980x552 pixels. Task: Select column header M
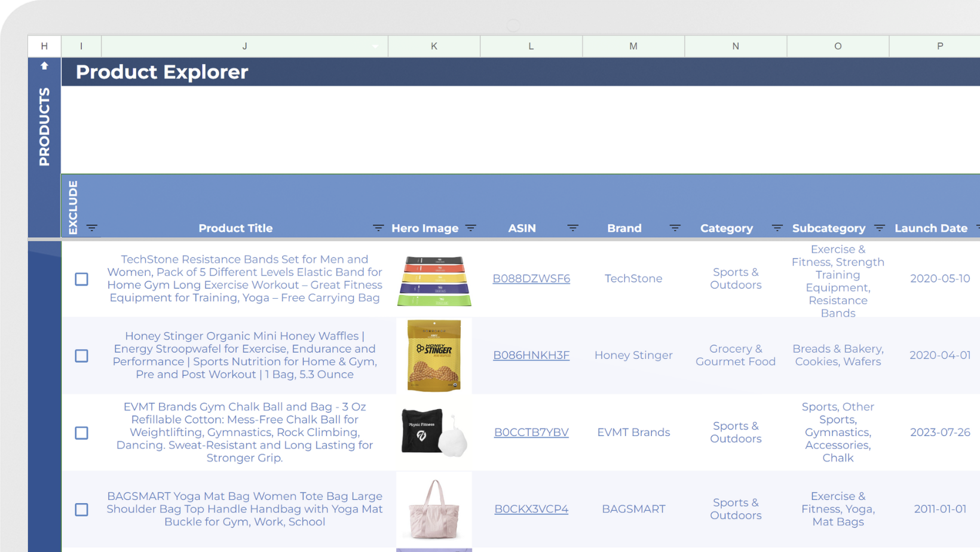[633, 46]
